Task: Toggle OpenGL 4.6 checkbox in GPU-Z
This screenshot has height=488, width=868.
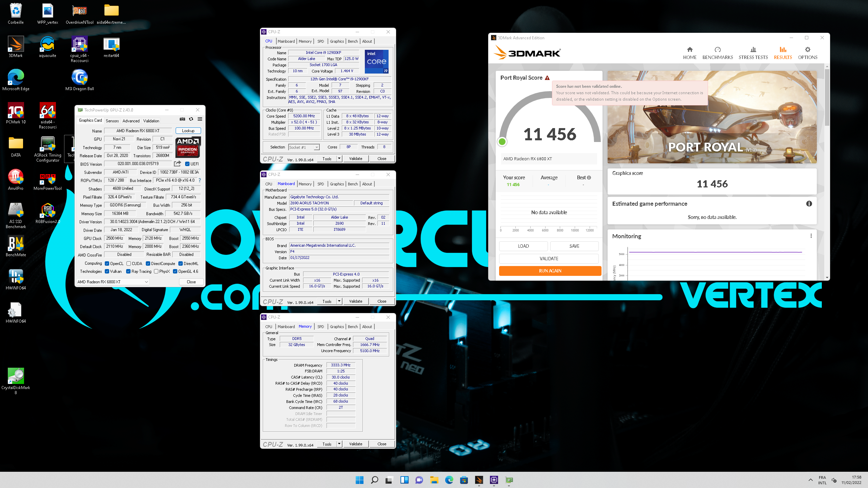Action: pyautogui.click(x=175, y=271)
